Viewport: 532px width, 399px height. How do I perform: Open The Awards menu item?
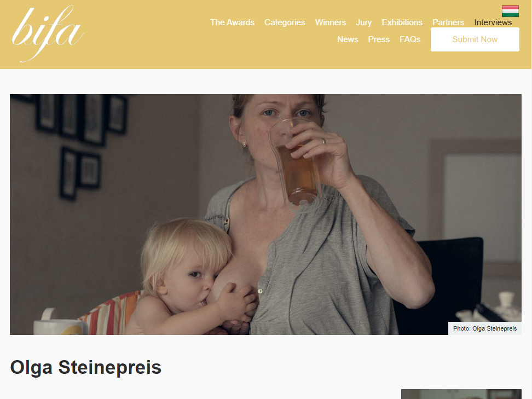(x=233, y=22)
